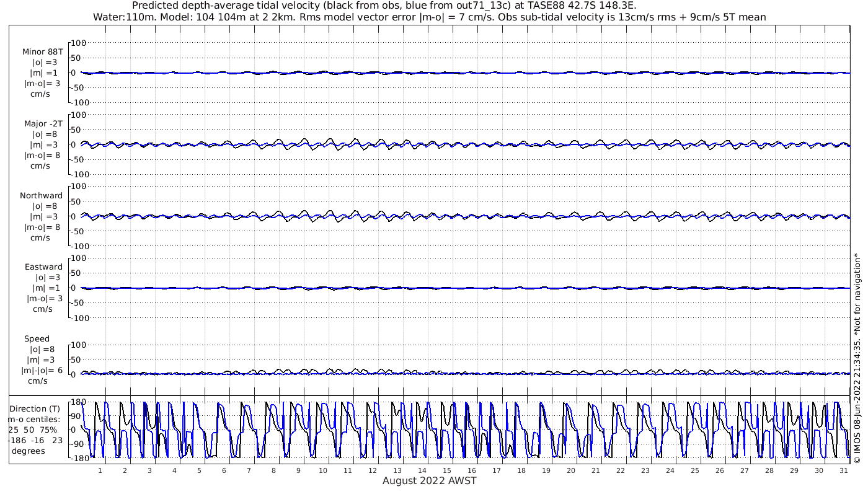868x494 pixels.
Task: Click '|m-o|= 3' under Minor 88T
Action: [x=42, y=83]
